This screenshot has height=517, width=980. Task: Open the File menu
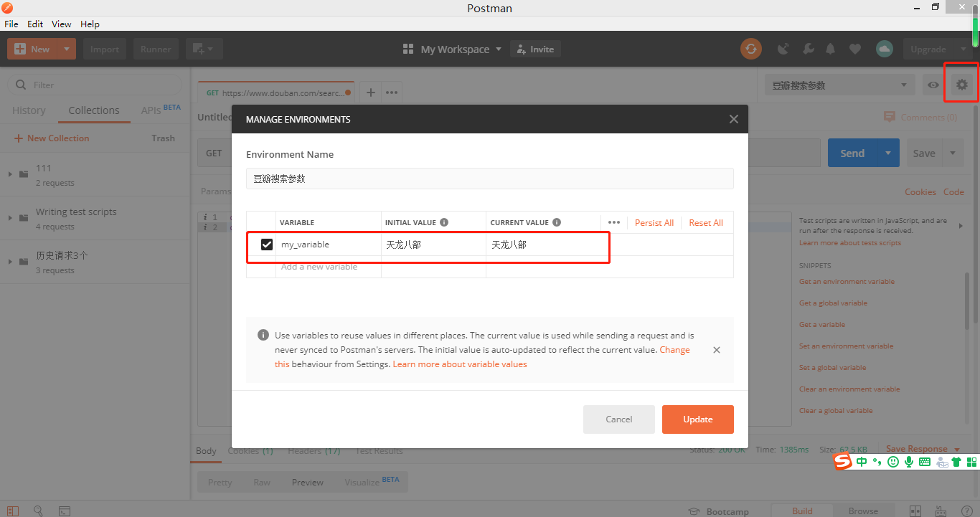pos(11,24)
